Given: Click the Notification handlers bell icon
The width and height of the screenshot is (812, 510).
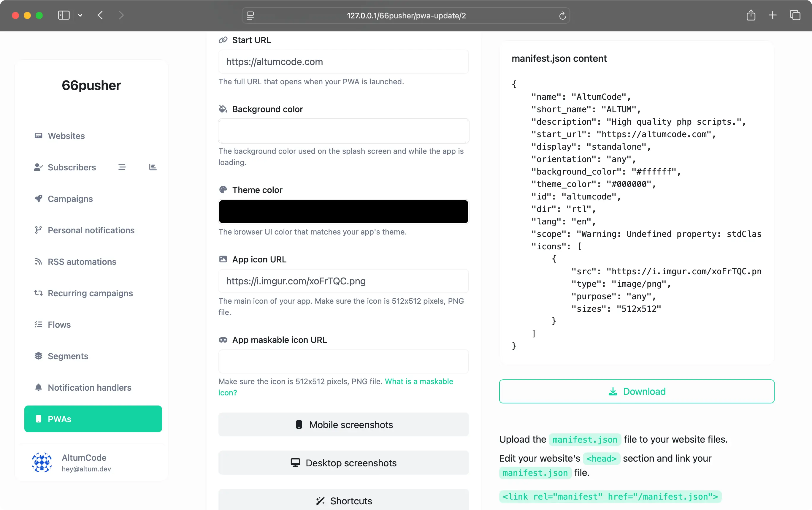Looking at the screenshot, I should [39, 388].
